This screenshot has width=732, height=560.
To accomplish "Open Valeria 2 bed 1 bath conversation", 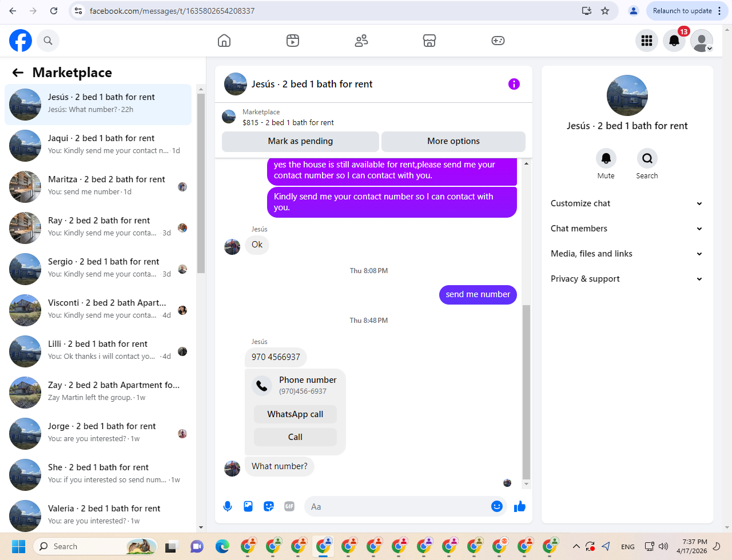I will [98, 515].
